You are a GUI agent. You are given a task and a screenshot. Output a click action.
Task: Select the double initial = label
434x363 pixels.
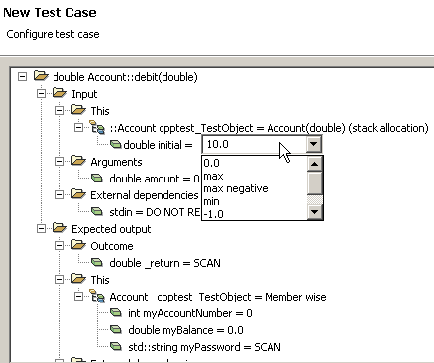coord(158,145)
